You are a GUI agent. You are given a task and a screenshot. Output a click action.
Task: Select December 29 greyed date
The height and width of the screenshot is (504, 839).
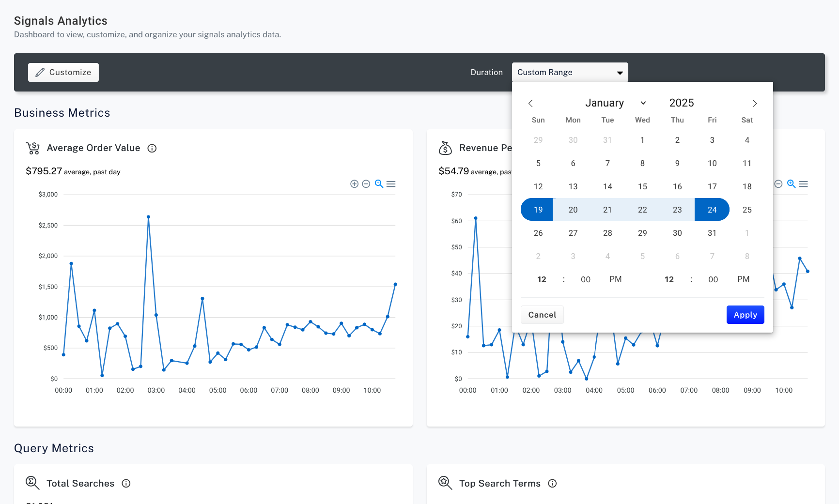click(x=538, y=140)
